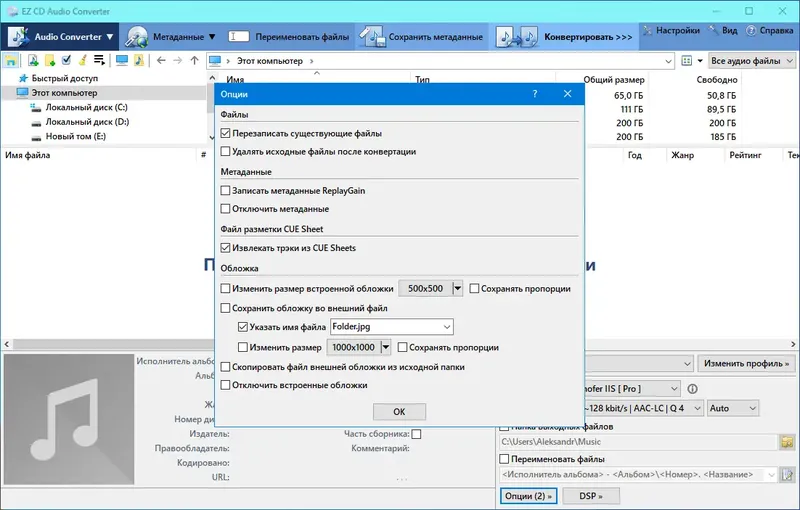Open the Folder.jpg filename dropdown
800x510 pixels.
(x=447, y=327)
